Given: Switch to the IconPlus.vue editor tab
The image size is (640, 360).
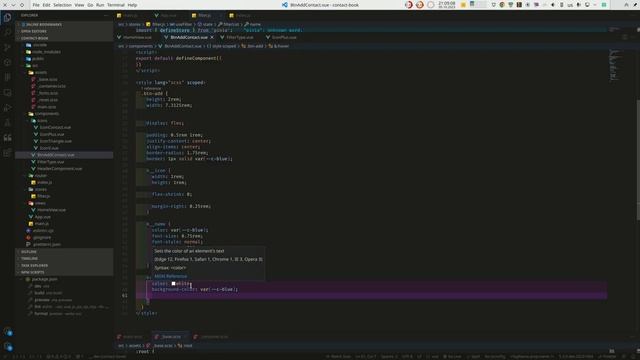Looking at the screenshot, I should pos(284,37).
